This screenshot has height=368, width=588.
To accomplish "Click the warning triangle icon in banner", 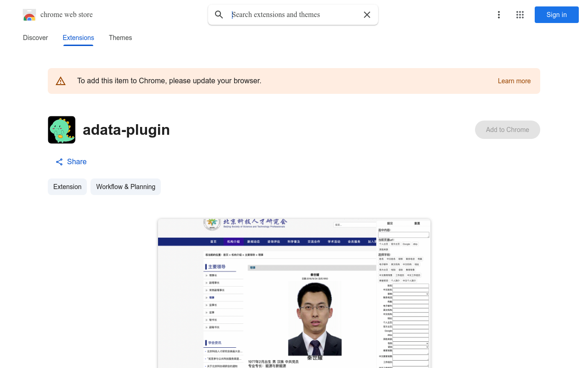I will (61, 81).
